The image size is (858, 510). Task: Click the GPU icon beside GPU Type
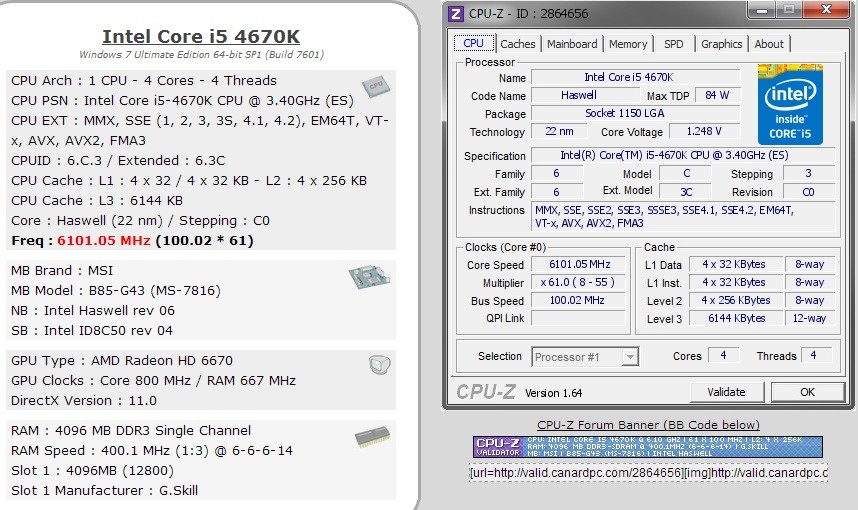click(x=379, y=364)
